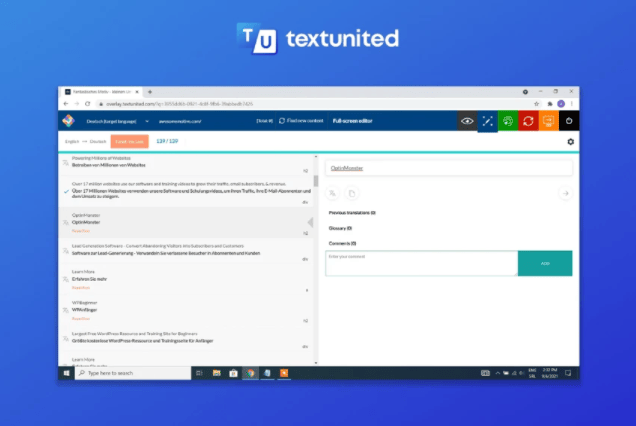The width and height of the screenshot is (636, 426).
Task: Open browser extensions puzzle icon
Action: [550, 104]
